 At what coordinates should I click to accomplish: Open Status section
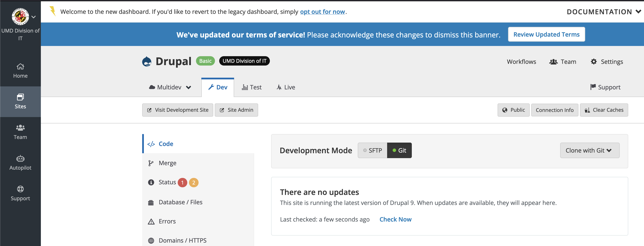coord(198,182)
